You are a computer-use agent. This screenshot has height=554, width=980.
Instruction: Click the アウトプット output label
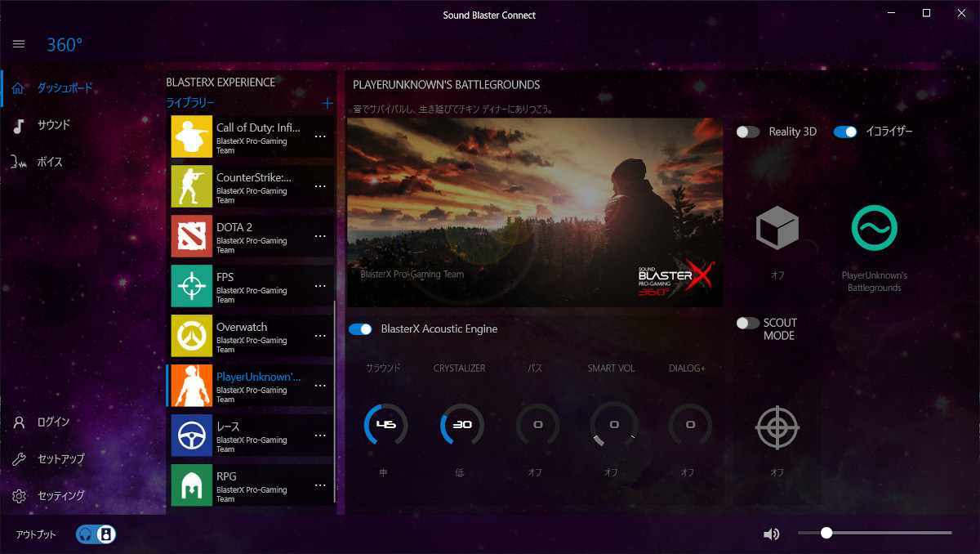pyautogui.click(x=37, y=534)
